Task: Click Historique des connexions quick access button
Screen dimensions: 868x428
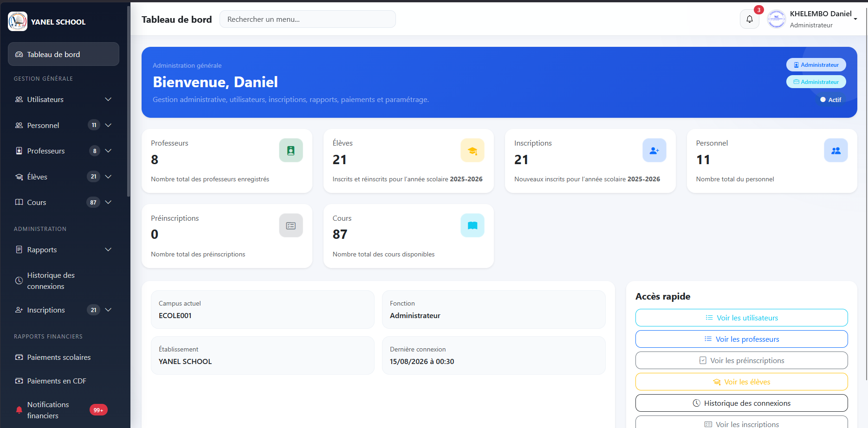Action: 741,403
